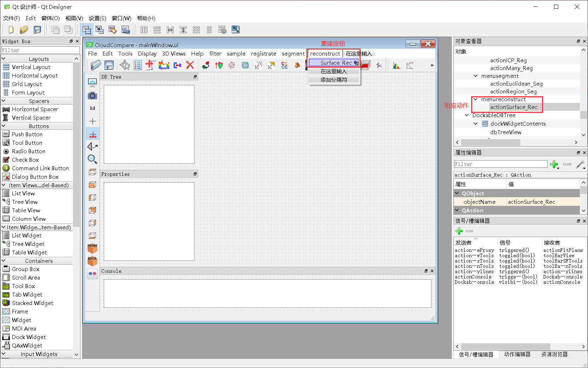This screenshot has width=588, height=368.
Task: Open the 窗体(O) menu
Action: click(51, 18)
